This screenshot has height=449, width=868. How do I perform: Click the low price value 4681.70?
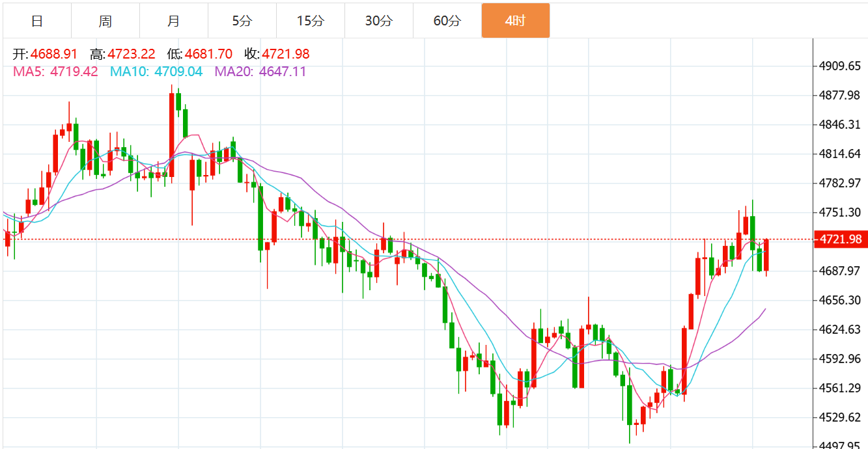pyautogui.click(x=208, y=54)
